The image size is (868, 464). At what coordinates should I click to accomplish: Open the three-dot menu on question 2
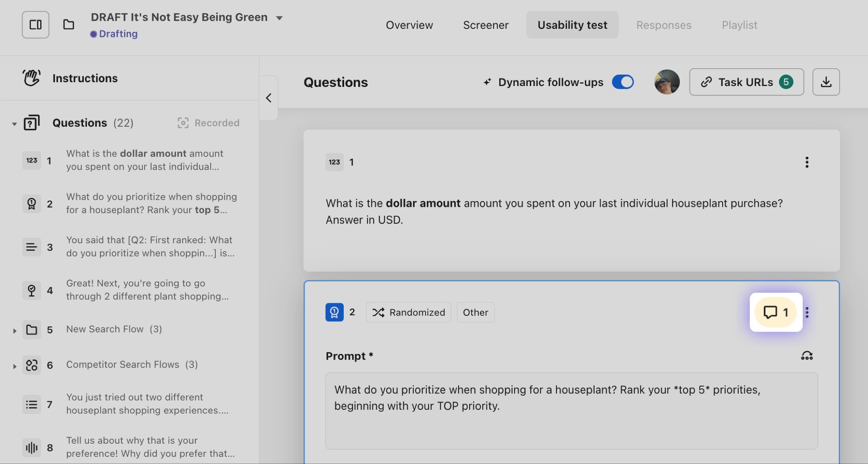click(x=807, y=312)
